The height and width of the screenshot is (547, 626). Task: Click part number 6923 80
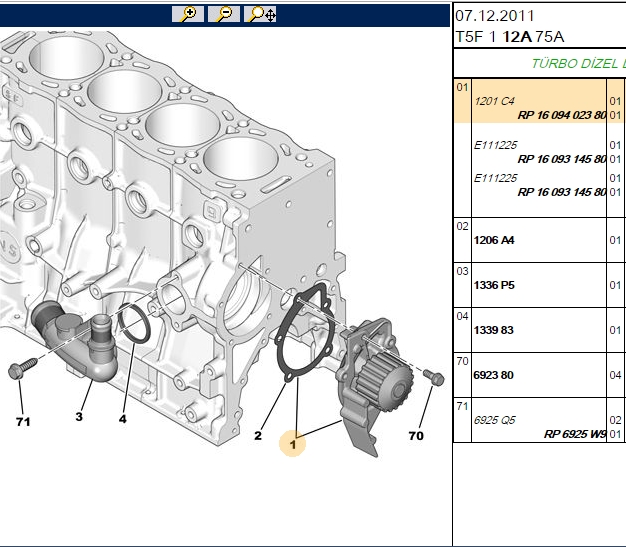tap(493, 375)
